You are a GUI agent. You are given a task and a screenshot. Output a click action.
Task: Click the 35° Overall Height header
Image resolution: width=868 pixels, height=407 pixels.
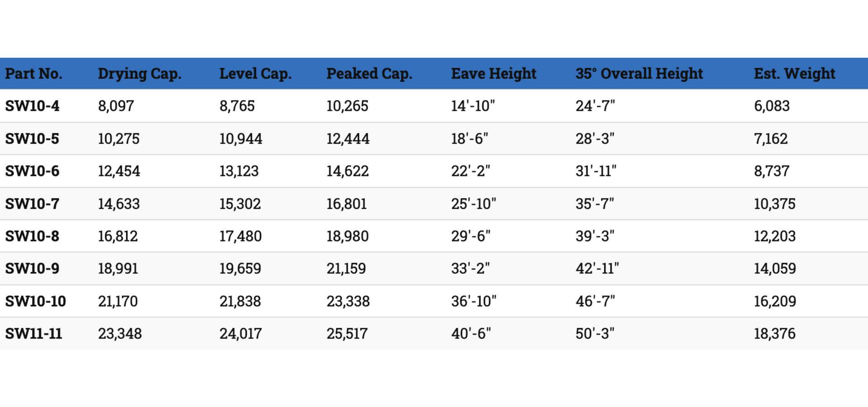(x=639, y=74)
